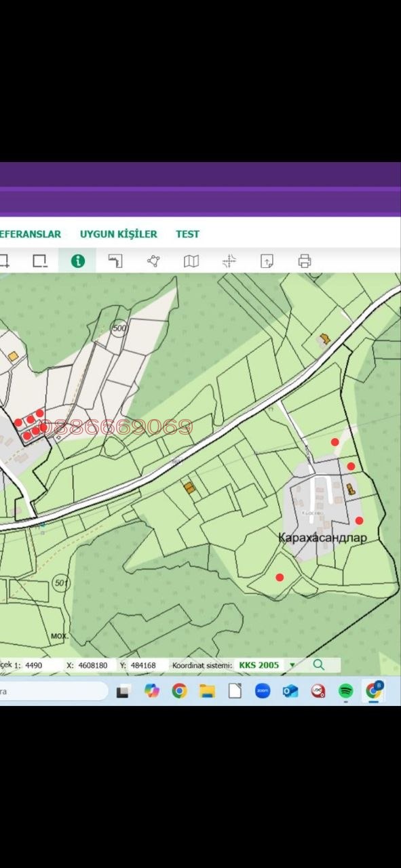Open Zoom from the taskbar
The image size is (401, 868).
[263, 691]
